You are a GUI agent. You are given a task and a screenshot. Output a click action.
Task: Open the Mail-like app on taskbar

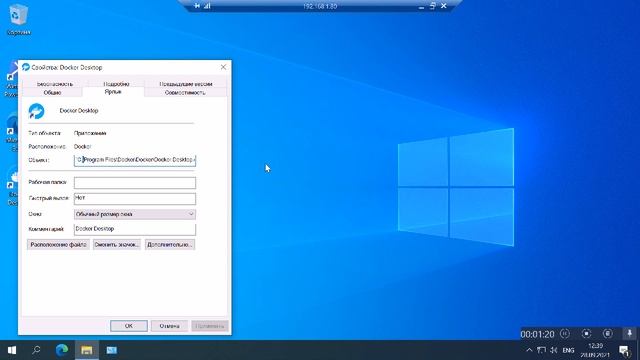coord(111,350)
